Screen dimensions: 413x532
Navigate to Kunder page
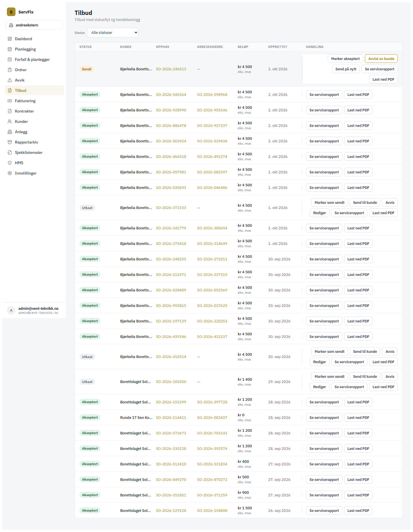[x=34, y=121]
